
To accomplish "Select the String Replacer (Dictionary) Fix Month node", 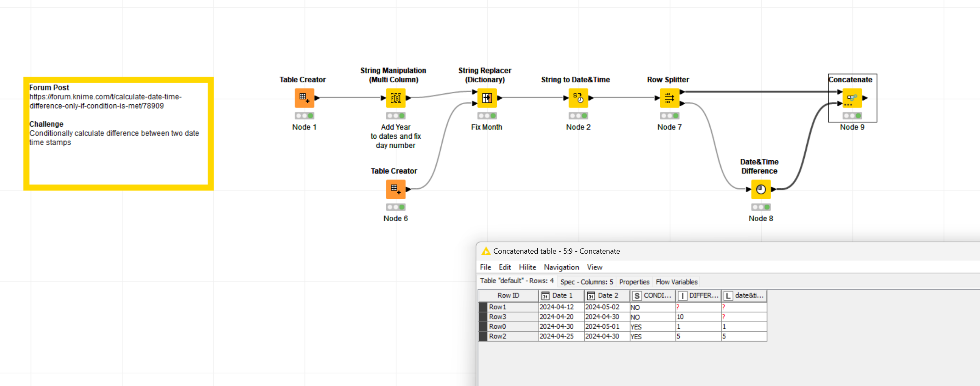I will point(487,98).
